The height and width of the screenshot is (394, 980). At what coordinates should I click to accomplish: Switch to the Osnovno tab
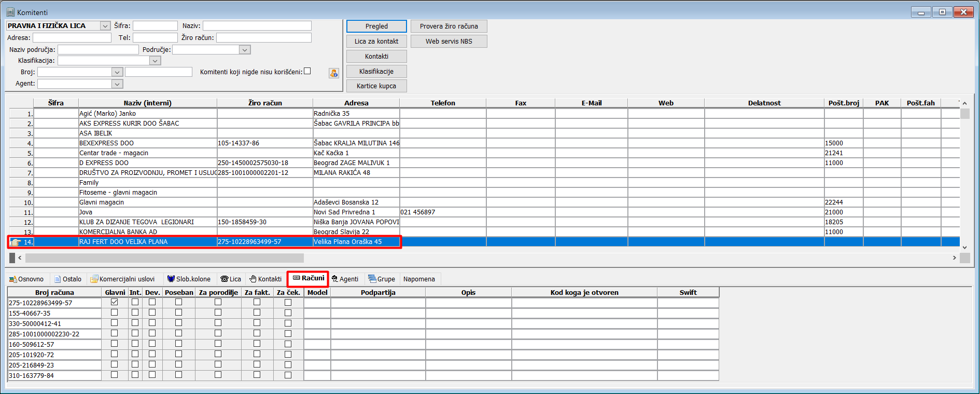(27, 279)
